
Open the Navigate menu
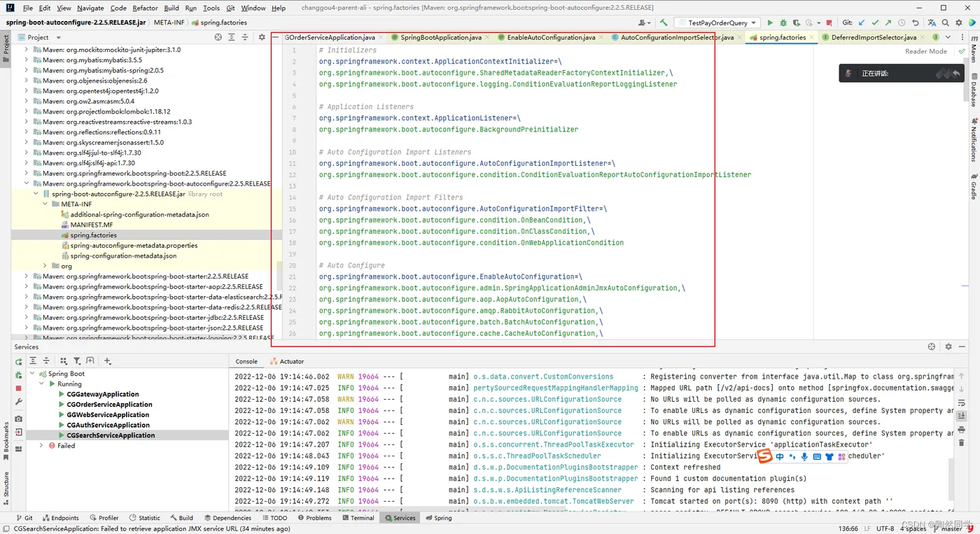click(x=90, y=8)
